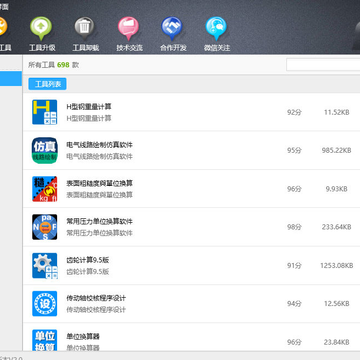Screen dimensions: 360x360
Task: Click the 单位换算器 title
Action: pos(83,336)
